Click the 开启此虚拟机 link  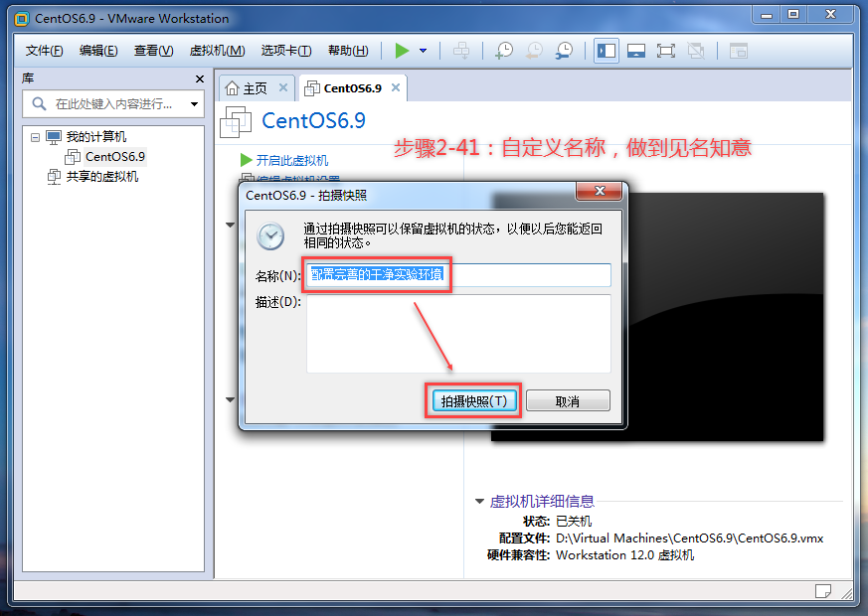pos(291,160)
